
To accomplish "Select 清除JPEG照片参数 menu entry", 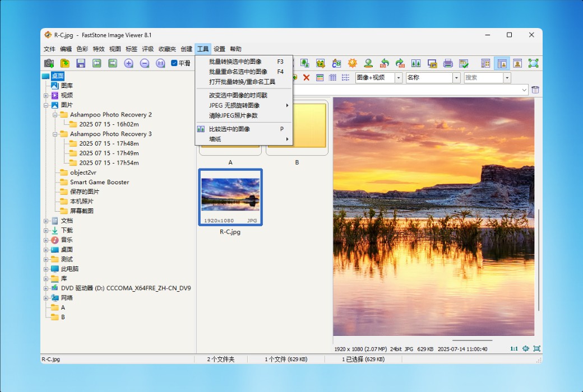I will click(244, 115).
